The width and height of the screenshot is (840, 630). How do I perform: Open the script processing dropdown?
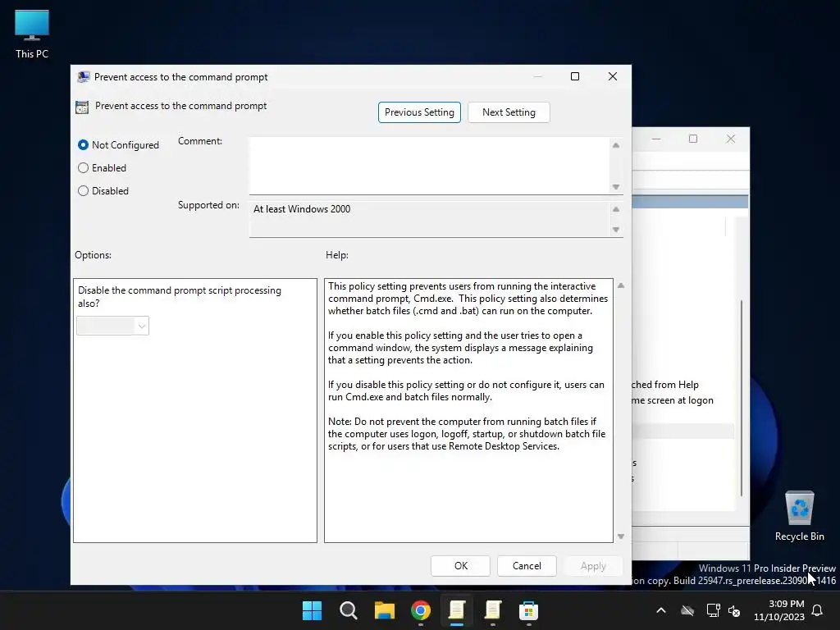(112, 326)
